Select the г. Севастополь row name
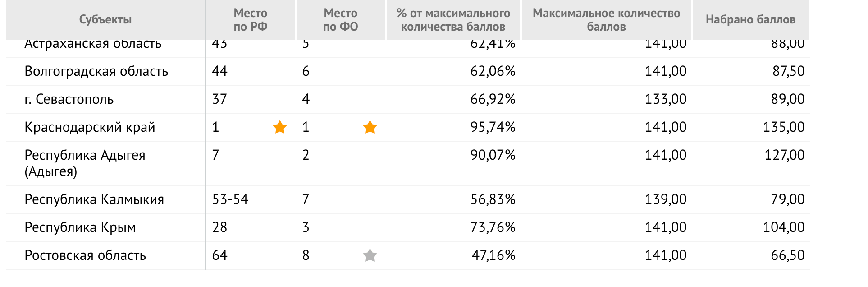The width and height of the screenshot is (868, 287). [69, 99]
